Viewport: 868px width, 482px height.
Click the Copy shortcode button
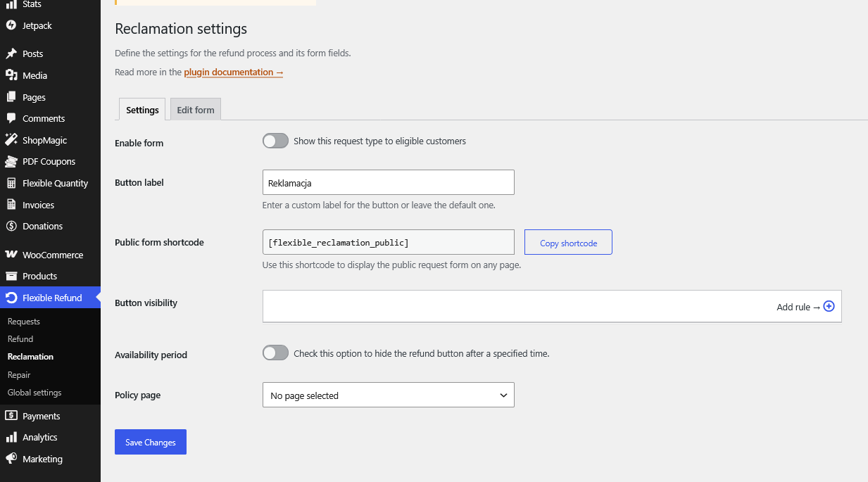coord(568,242)
